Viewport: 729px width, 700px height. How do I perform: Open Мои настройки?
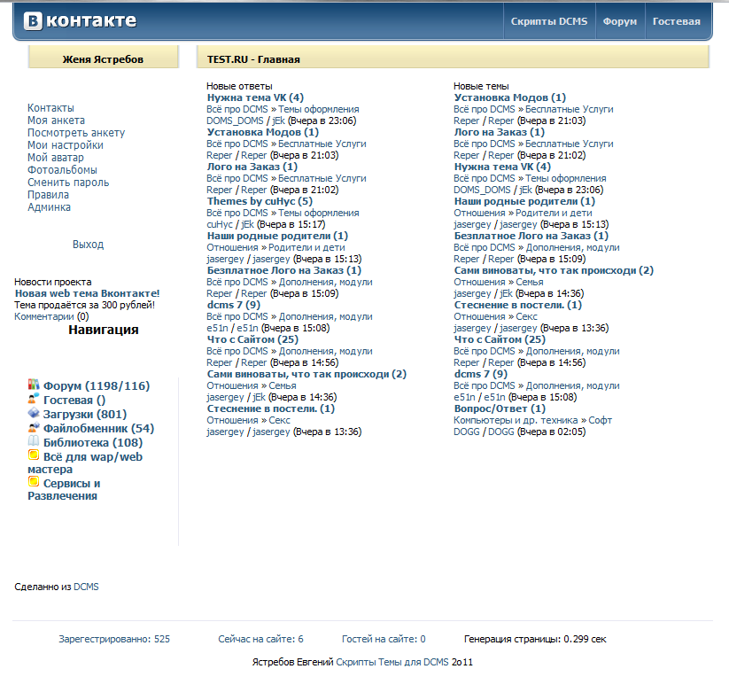66,145
